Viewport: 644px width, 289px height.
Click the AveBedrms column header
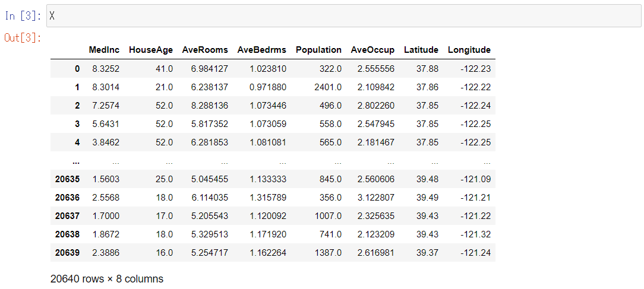[261, 50]
